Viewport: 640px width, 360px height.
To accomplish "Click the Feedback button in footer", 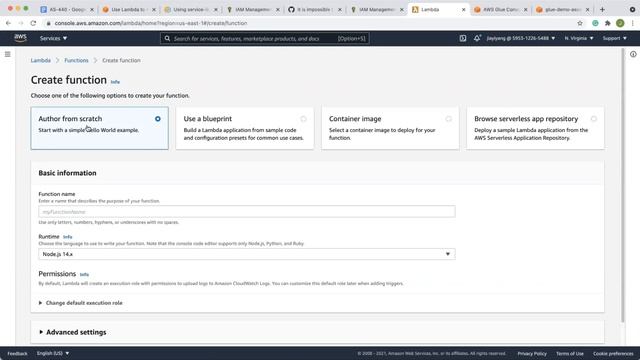I will point(17,353).
